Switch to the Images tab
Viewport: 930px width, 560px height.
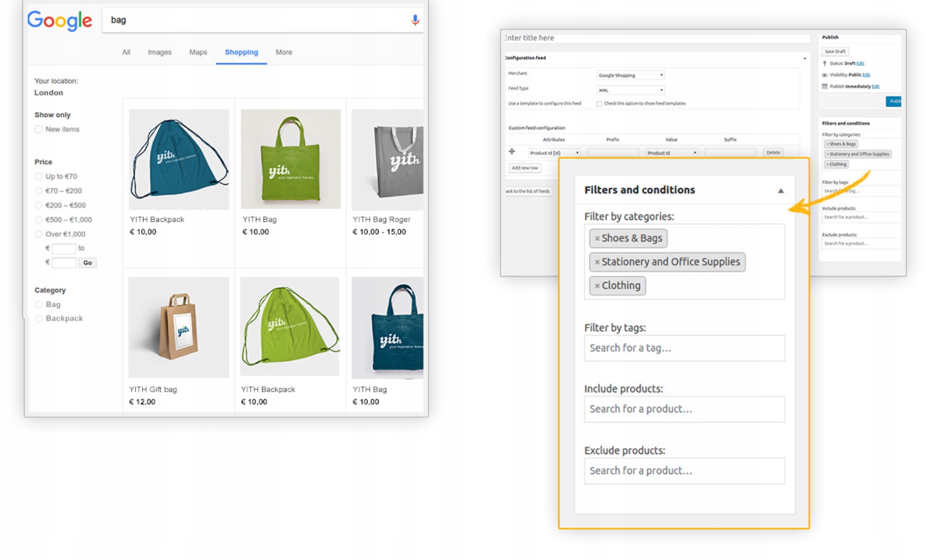pyautogui.click(x=159, y=52)
